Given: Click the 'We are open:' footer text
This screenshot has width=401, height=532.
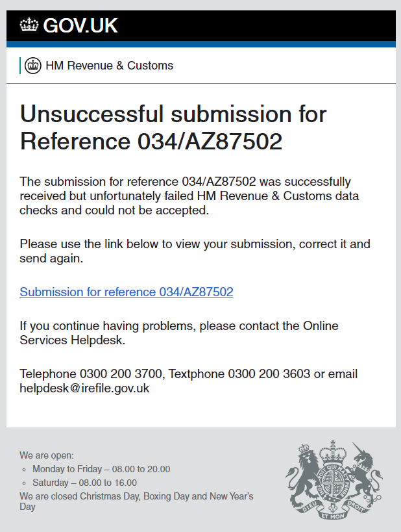Looking at the screenshot, I should 47,455.
